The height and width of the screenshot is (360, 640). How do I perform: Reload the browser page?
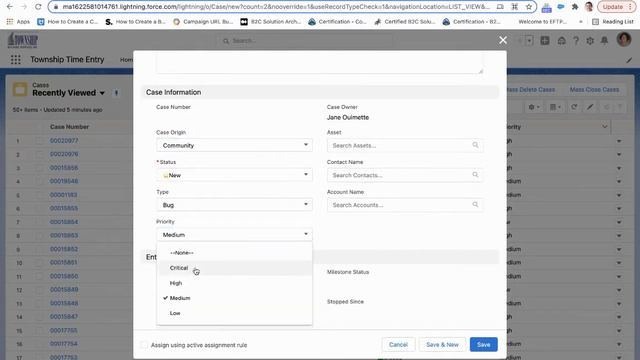pos(38,7)
